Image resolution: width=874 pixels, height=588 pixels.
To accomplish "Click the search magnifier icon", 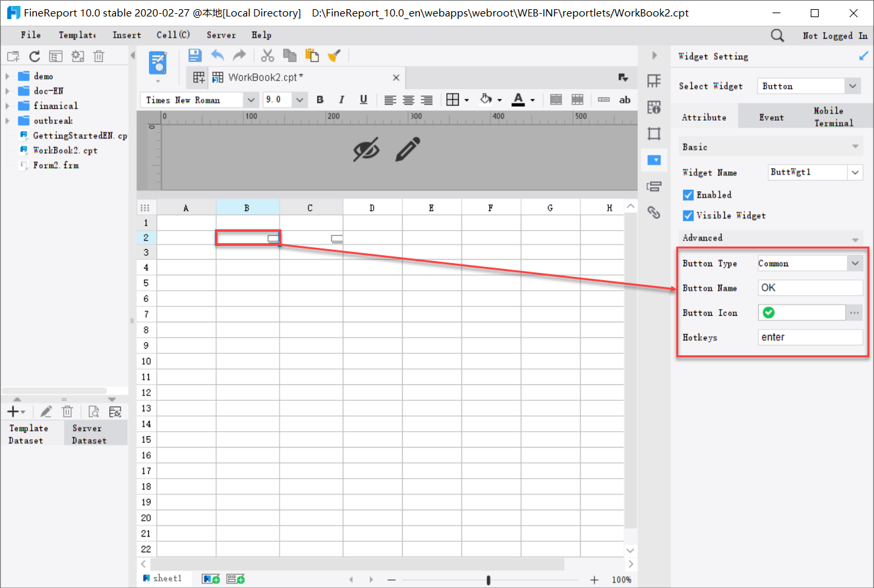I will pyautogui.click(x=778, y=36).
